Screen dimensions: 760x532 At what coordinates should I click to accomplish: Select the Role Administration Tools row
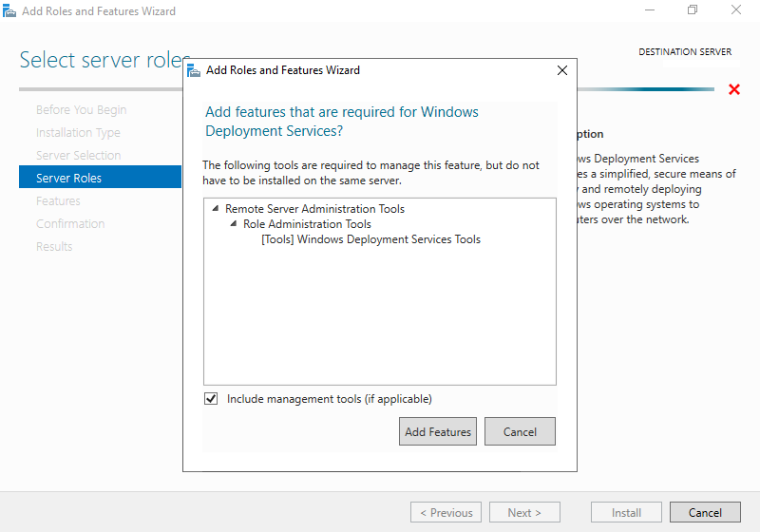tap(307, 224)
